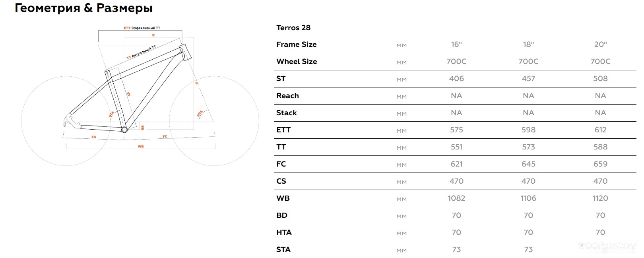Click the WB value 1106
Viewport: 644px width, 258px height.
(x=528, y=198)
